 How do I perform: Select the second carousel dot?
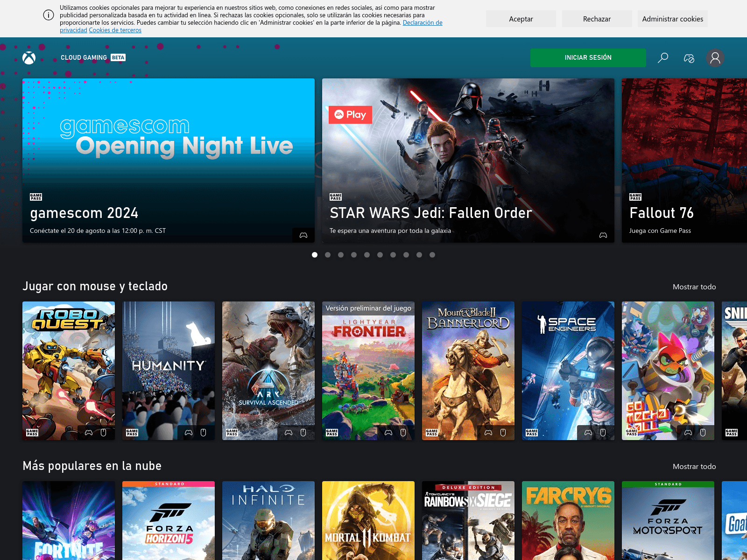click(328, 255)
